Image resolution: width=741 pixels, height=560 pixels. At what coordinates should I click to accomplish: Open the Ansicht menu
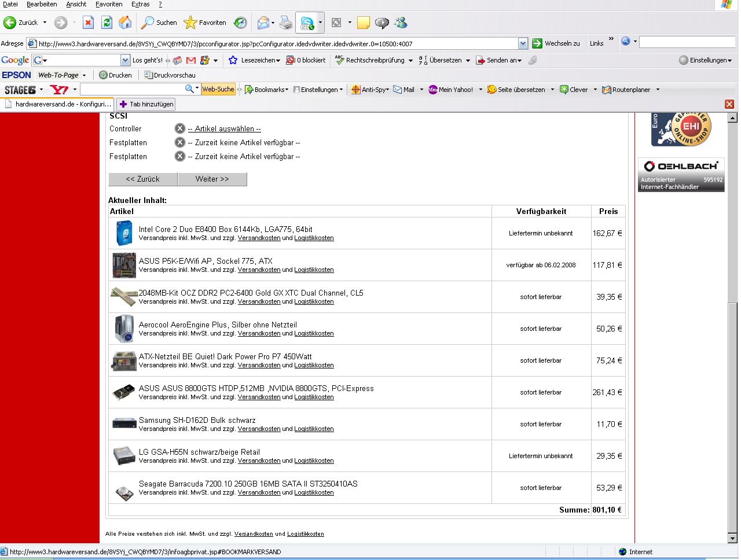pos(76,4)
